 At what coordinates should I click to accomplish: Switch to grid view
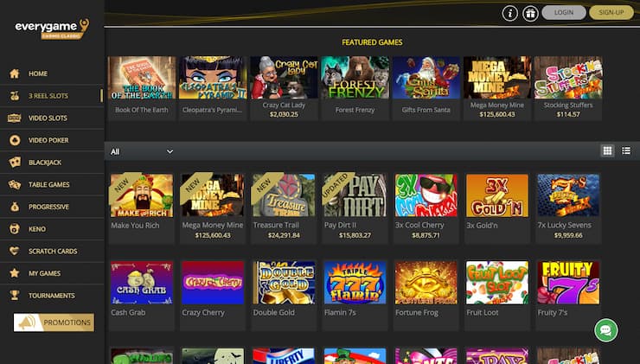click(607, 151)
